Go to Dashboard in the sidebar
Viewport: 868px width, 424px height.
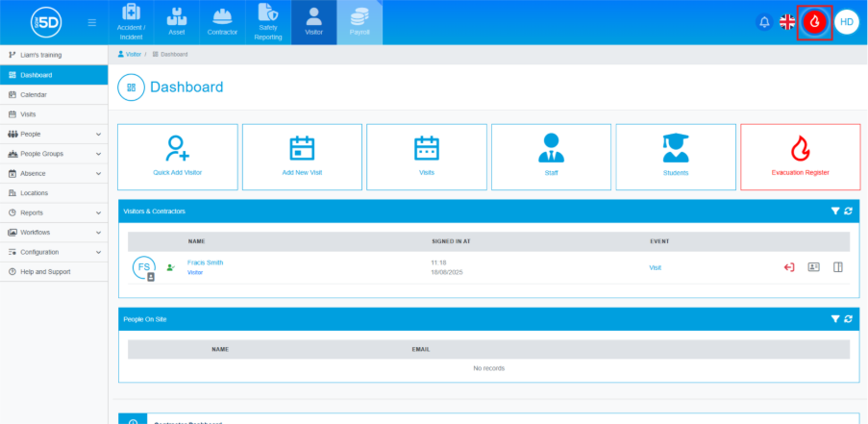54,75
